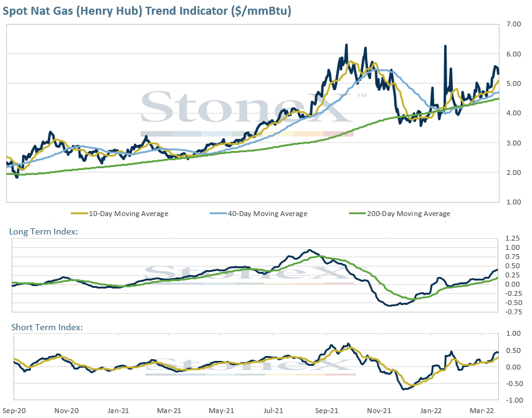The image size is (532, 418).
Task: Click the Long Term Index heading
Action: coord(44,231)
